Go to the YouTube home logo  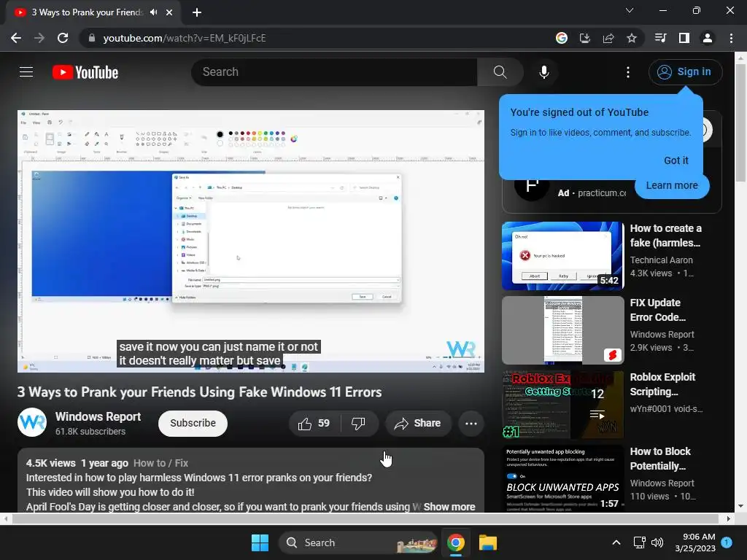coord(85,72)
